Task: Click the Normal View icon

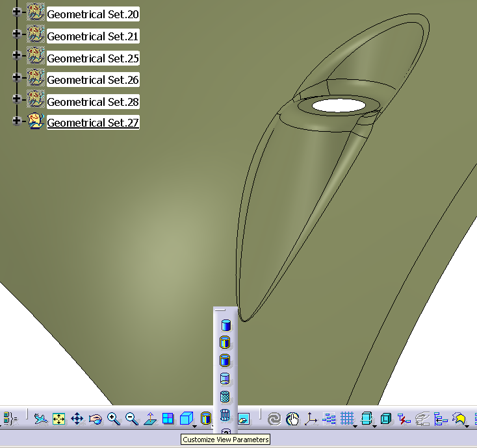Action: (x=150, y=419)
